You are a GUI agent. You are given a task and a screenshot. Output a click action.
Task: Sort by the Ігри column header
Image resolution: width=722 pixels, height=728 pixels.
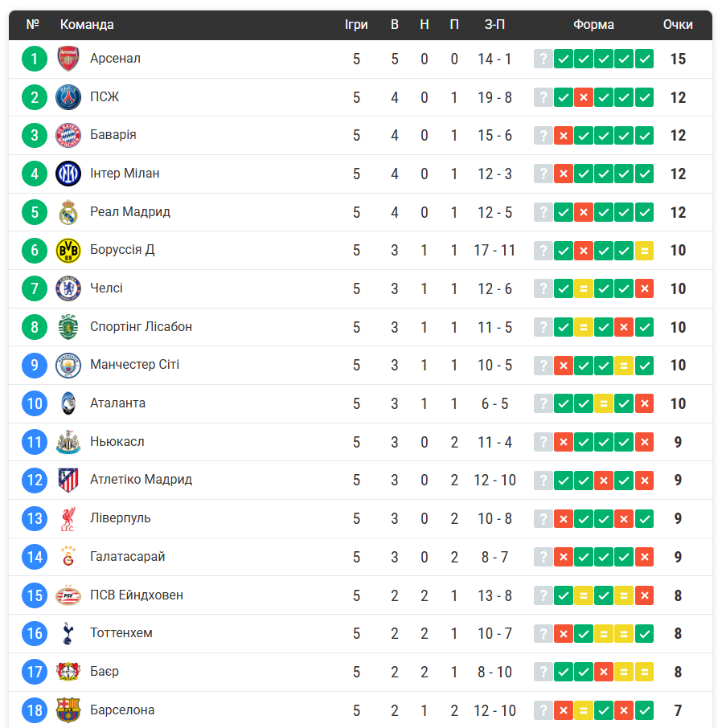click(356, 25)
